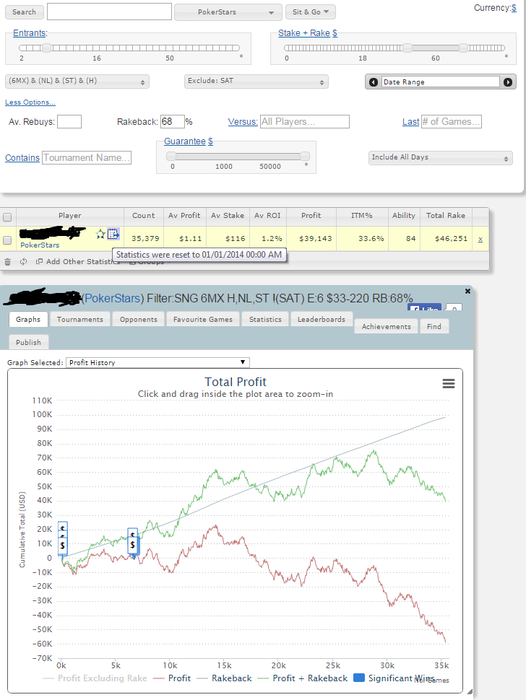The image size is (526, 700).
Task: Switch to the Tournaments tab
Action: [80, 320]
